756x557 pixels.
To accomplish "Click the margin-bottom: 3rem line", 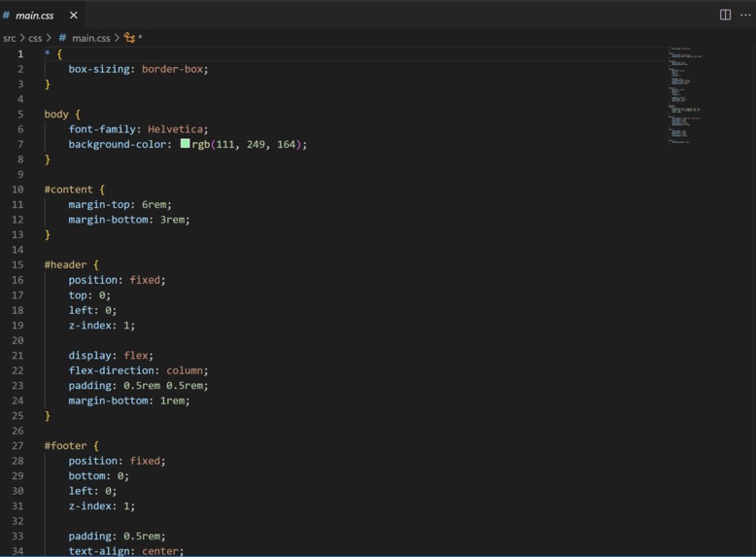I will click(129, 220).
